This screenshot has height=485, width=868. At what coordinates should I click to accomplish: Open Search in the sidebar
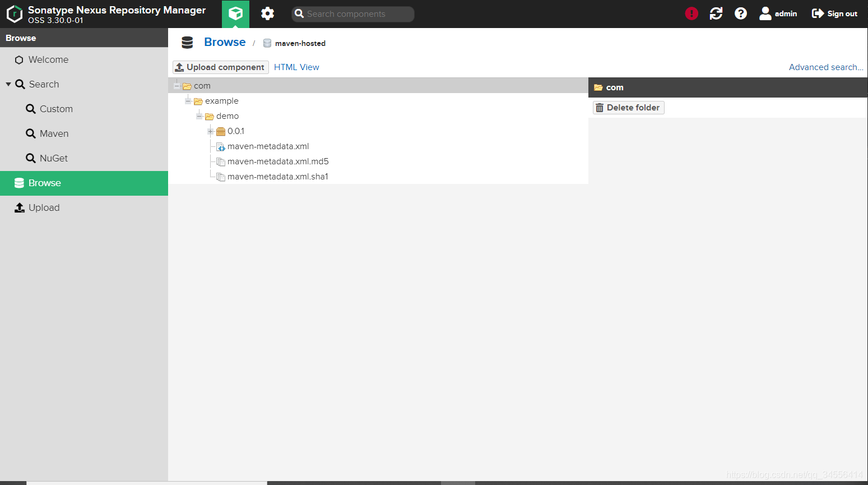84,84
